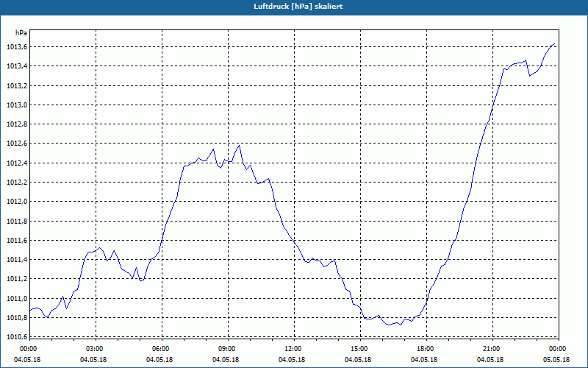Click the chart title 'Luftdruck [hPa] skaliert'
The height and width of the screenshot is (368, 588).
coord(298,7)
